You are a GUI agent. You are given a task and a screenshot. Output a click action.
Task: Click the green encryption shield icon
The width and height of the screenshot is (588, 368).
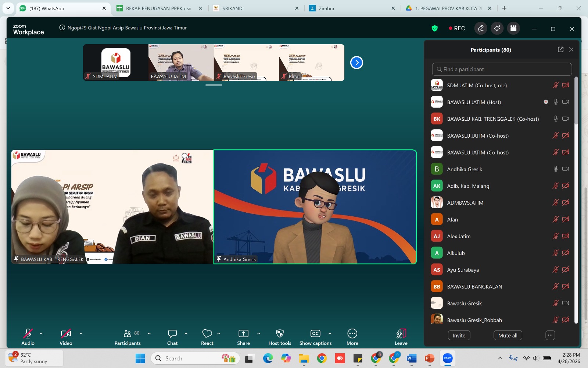pos(435,28)
